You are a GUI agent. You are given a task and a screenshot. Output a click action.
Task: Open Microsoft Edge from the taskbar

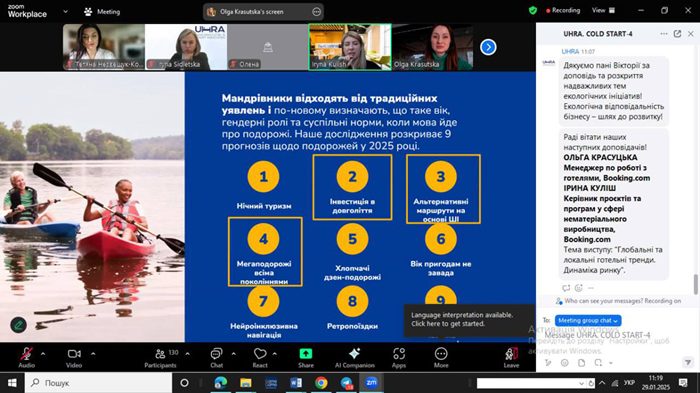tap(221, 383)
